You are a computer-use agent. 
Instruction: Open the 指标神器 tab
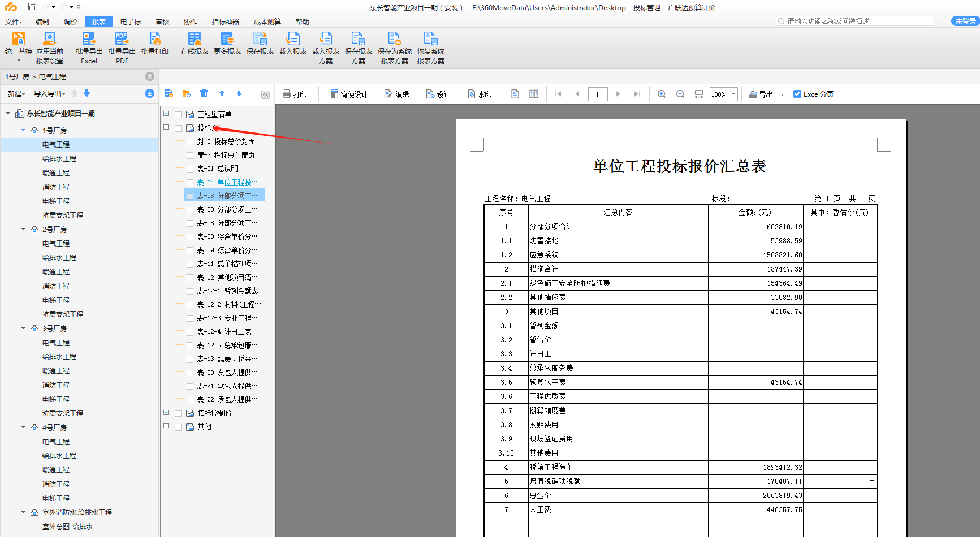(226, 22)
